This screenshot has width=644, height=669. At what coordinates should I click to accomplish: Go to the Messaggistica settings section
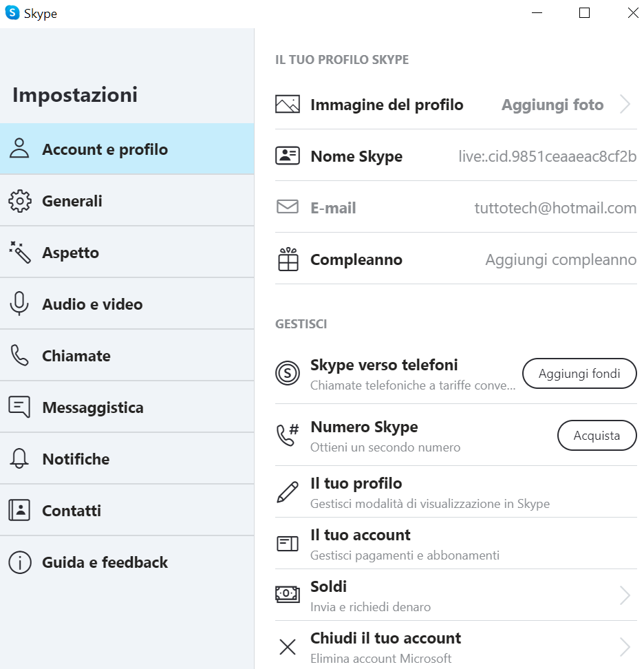click(x=93, y=407)
